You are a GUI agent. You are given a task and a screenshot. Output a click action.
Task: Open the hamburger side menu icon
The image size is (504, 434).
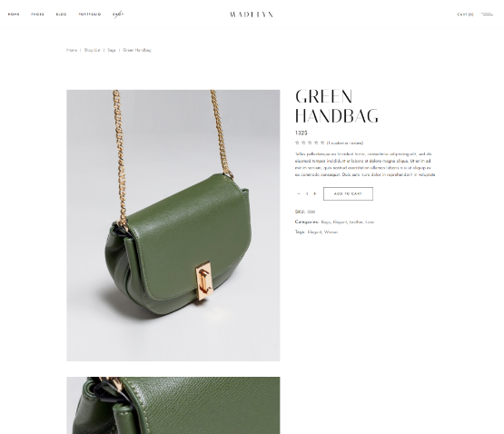487,15
